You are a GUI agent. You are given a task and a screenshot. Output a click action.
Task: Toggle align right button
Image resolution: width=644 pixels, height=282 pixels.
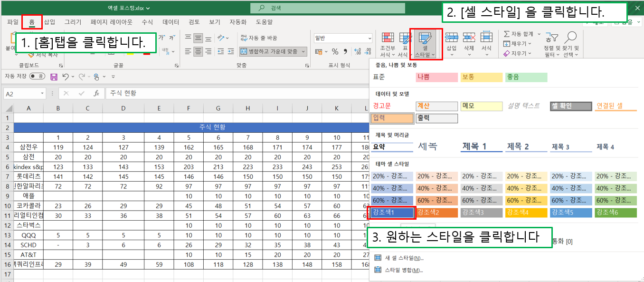tap(209, 51)
